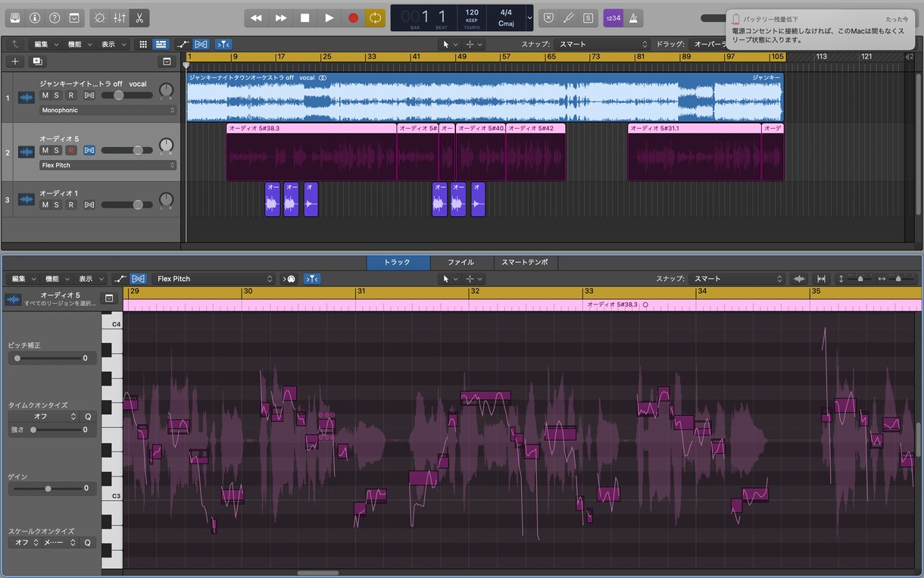This screenshot has width=924, height=578.
Task: Open the Flex Pitch dropdown on track 2
Action: (108, 165)
